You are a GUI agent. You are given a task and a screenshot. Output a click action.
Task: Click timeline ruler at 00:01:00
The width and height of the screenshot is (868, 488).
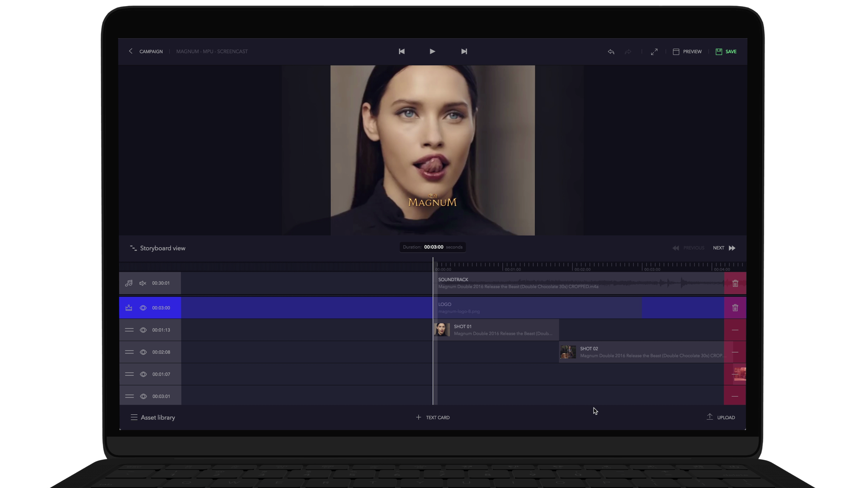pyautogui.click(x=513, y=269)
